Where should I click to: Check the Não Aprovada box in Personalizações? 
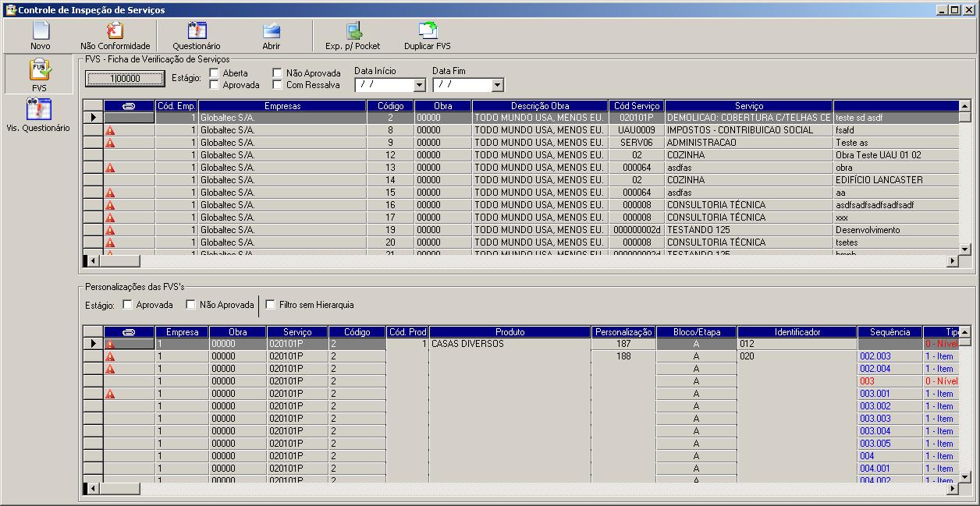(190, 305)
